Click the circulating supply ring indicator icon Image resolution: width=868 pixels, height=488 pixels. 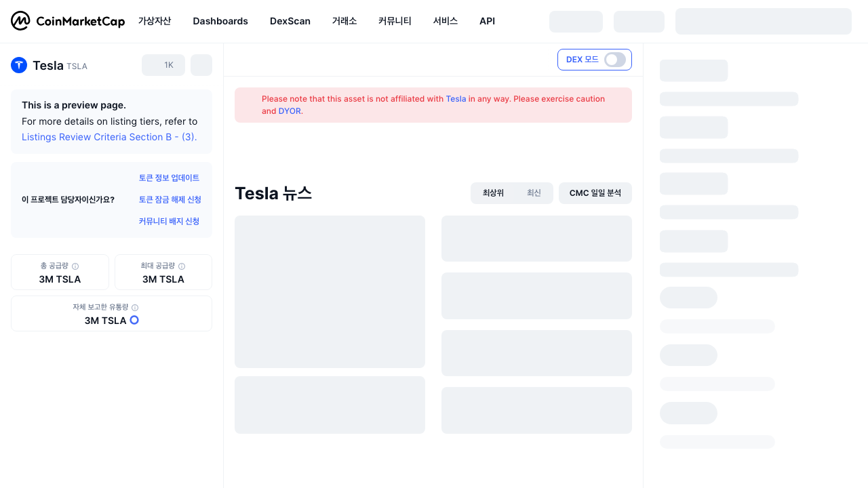[134, 320]
